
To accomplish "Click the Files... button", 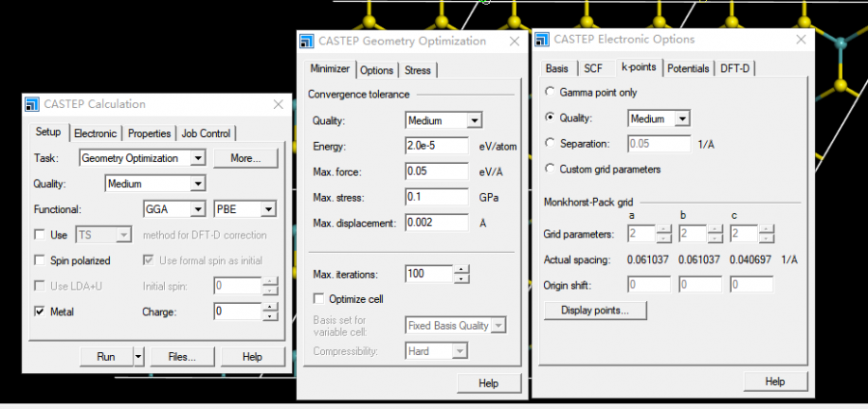I will point(181,356).
